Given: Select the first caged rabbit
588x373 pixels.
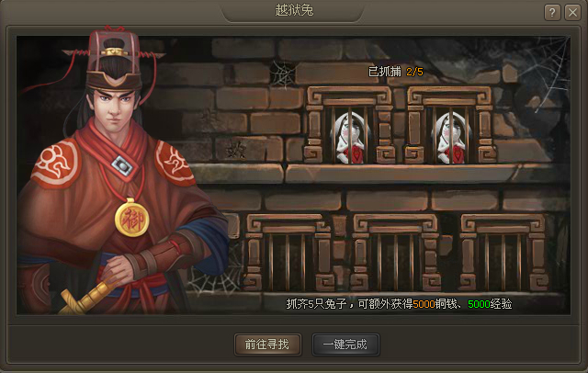Looking at the screenshot, I should pyautogui.click(x=349, y=138).
